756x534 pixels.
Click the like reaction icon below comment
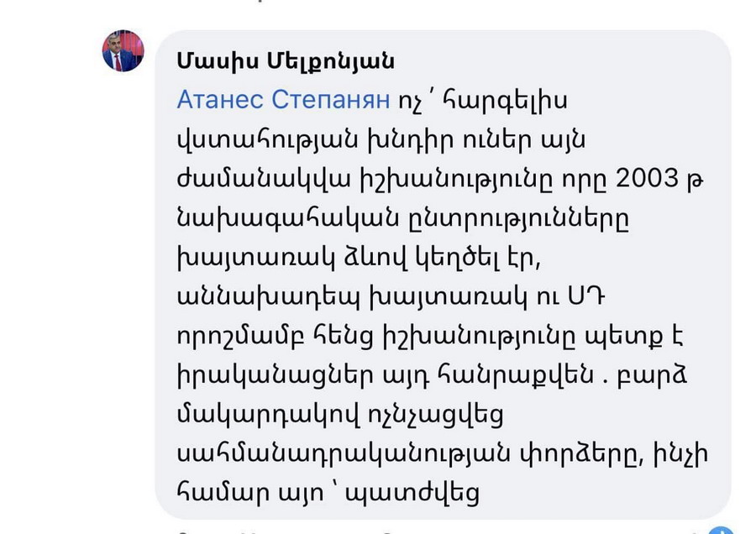pos(722,530)
